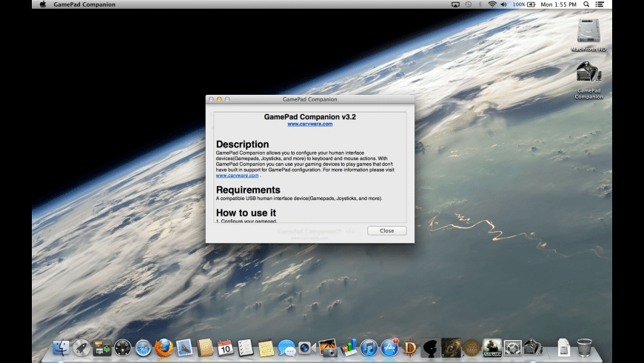Follow the www.carvware.com link under the title
The height and width of the screenshot is (363, 644).
pyautogui.click(x=309, y=124)
